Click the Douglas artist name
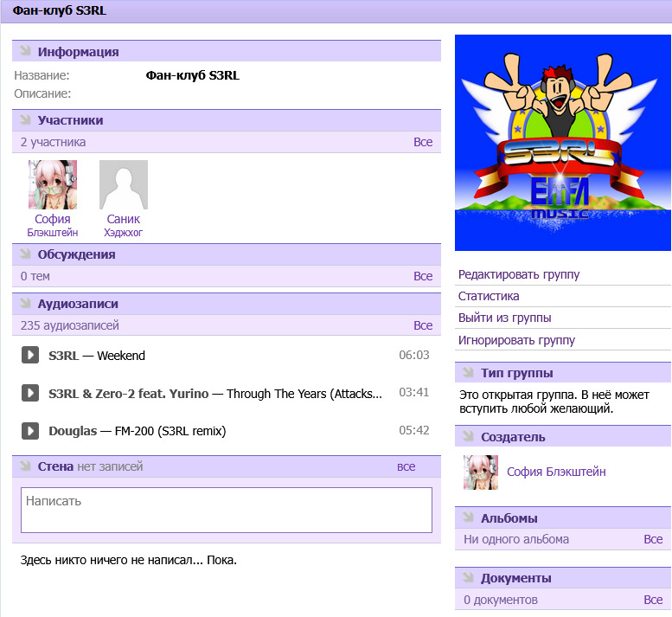The height and width of the screenshot is (617, 672). 73,431
